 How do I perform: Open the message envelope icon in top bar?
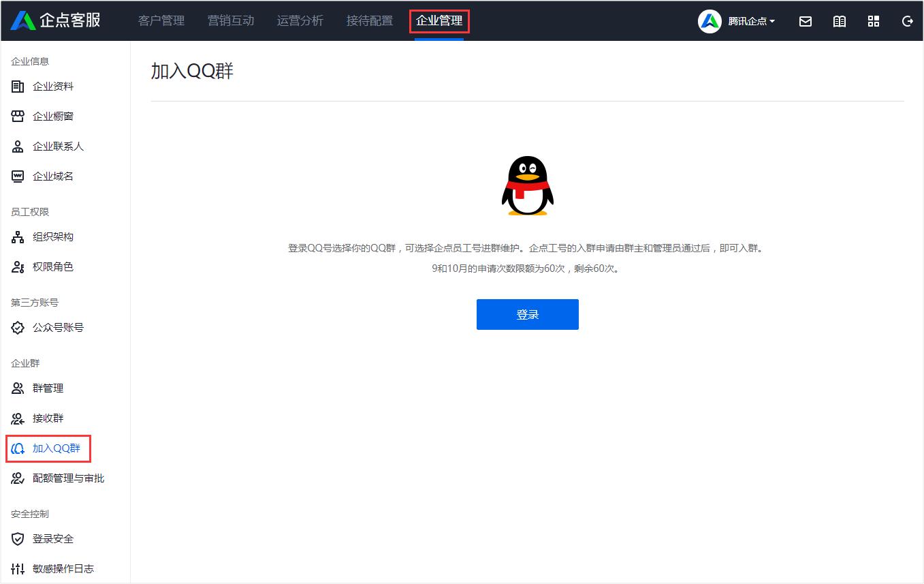coord(806,21)
